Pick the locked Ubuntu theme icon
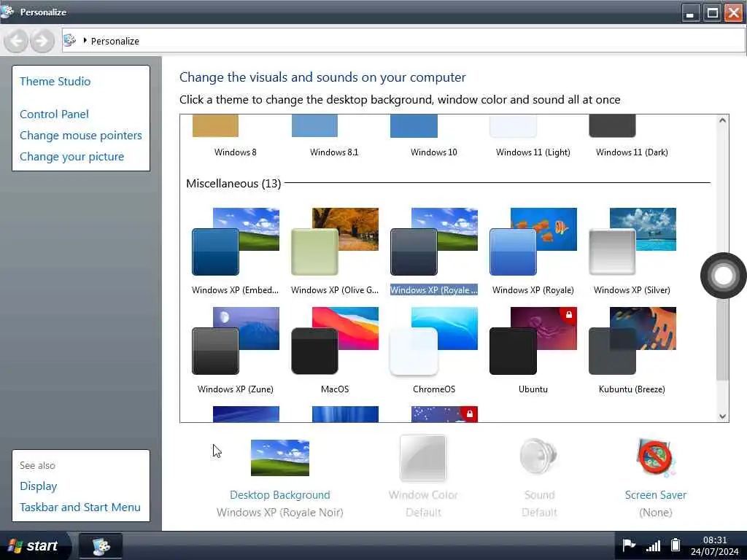The image size is (747, 560). point(533,341)
